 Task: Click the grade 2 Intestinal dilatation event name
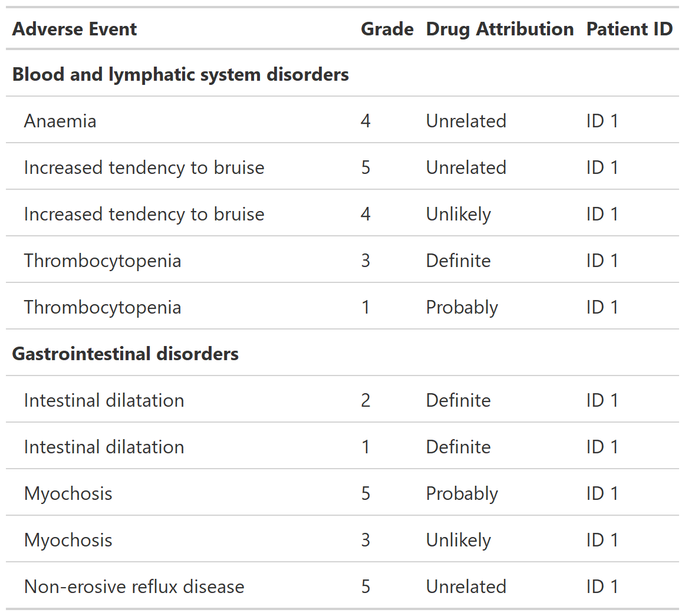click(104, 401)
